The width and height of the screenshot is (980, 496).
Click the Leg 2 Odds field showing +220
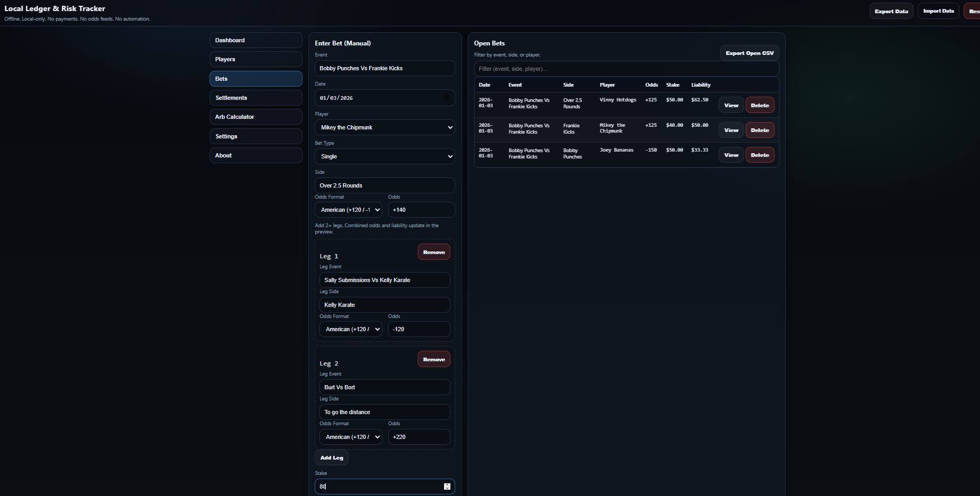point(419,437)
